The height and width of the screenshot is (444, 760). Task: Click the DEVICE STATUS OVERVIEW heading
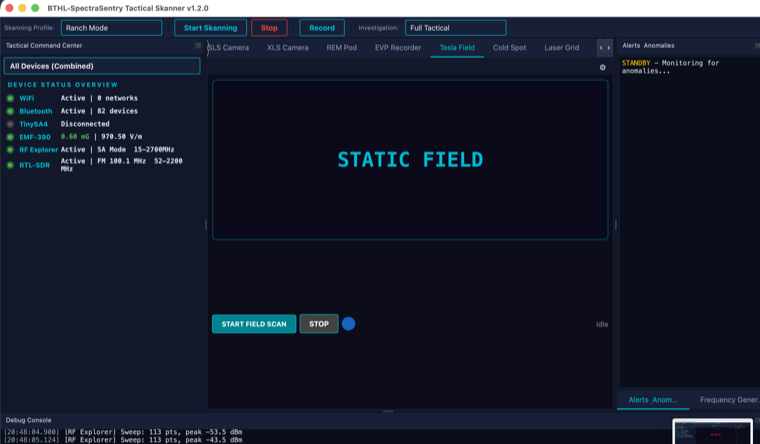tap(63, 84)
